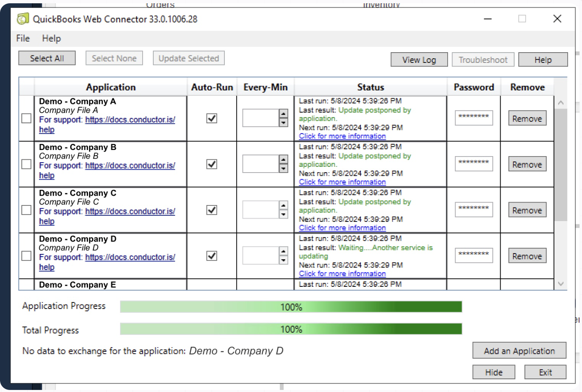Remove the Demo - Company C application
The height and width of the screenshot is (392, 582).
[527, 210]
